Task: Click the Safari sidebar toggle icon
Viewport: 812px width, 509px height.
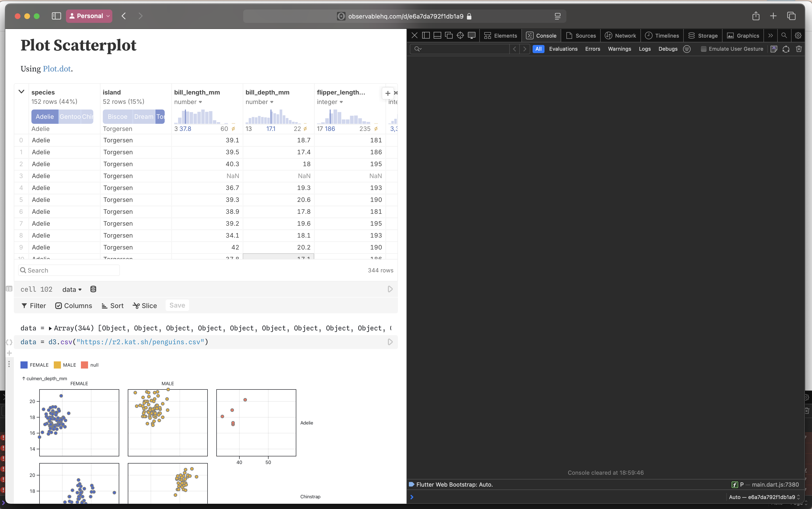Action: [x=56, y=16]
